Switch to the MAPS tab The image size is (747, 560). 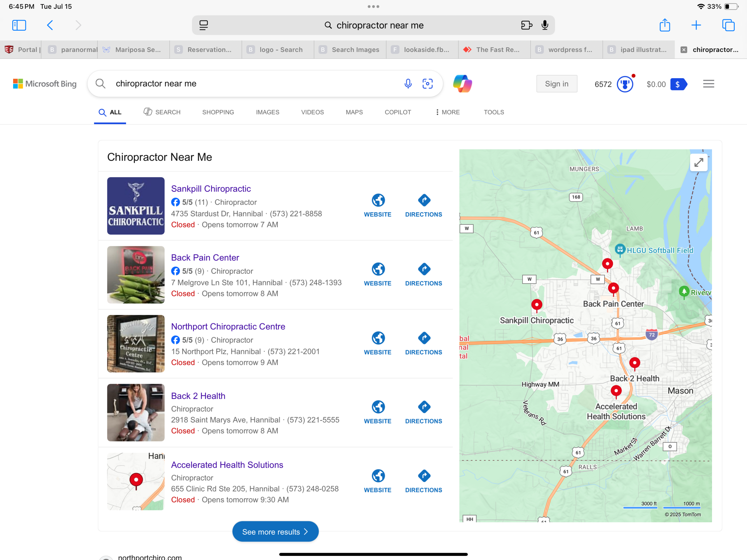click(354, 112)
